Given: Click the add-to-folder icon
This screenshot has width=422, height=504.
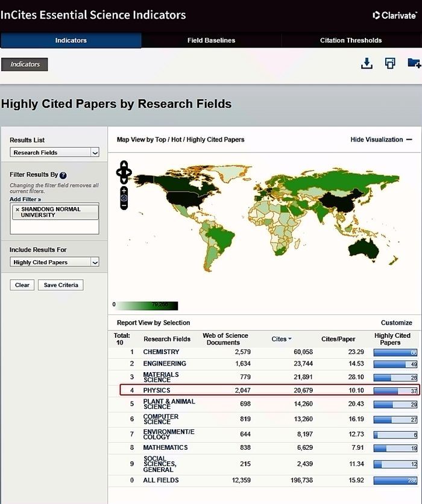Looking at the screenshot, I should (x=414, y=63).
